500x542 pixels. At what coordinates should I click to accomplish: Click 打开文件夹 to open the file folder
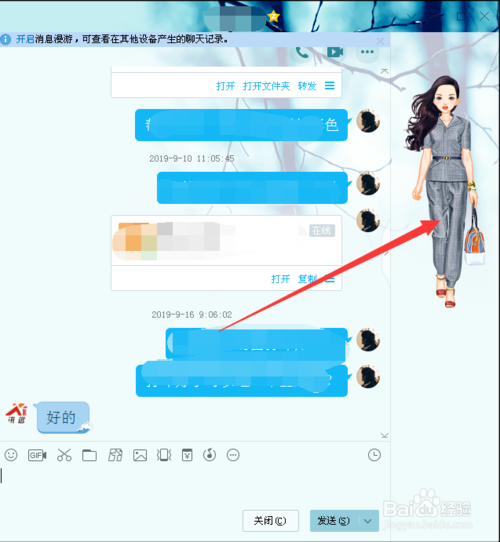266,86
